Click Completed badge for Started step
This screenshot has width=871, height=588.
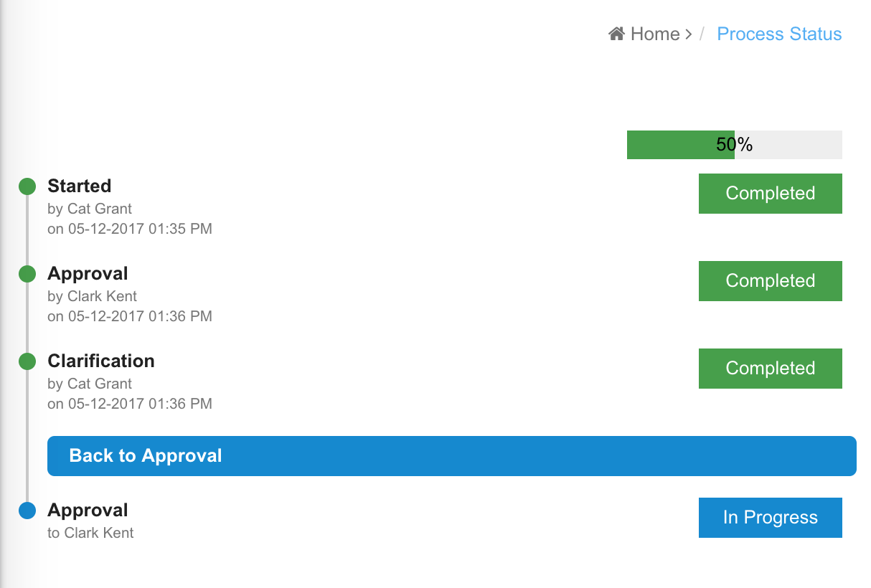pos(770,194)
